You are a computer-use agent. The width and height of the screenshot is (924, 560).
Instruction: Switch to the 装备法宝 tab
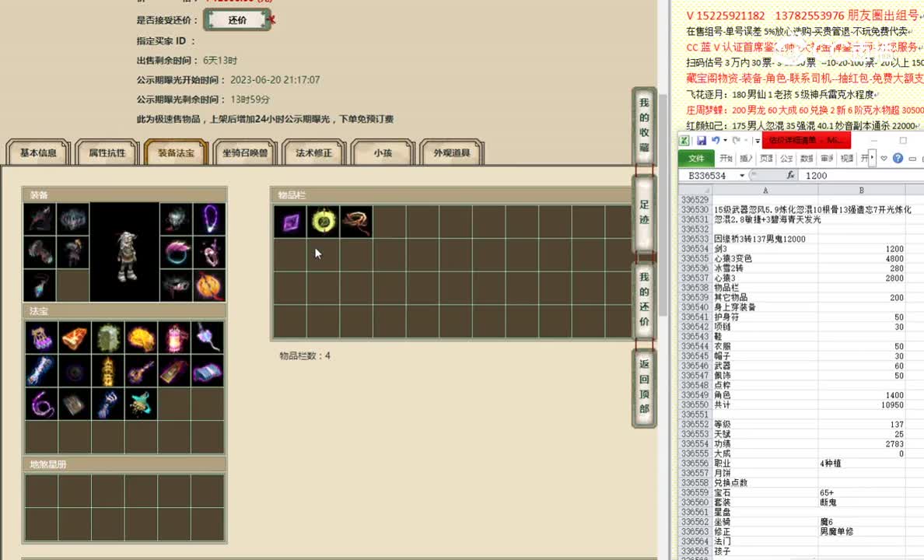[x=176, y=152]
